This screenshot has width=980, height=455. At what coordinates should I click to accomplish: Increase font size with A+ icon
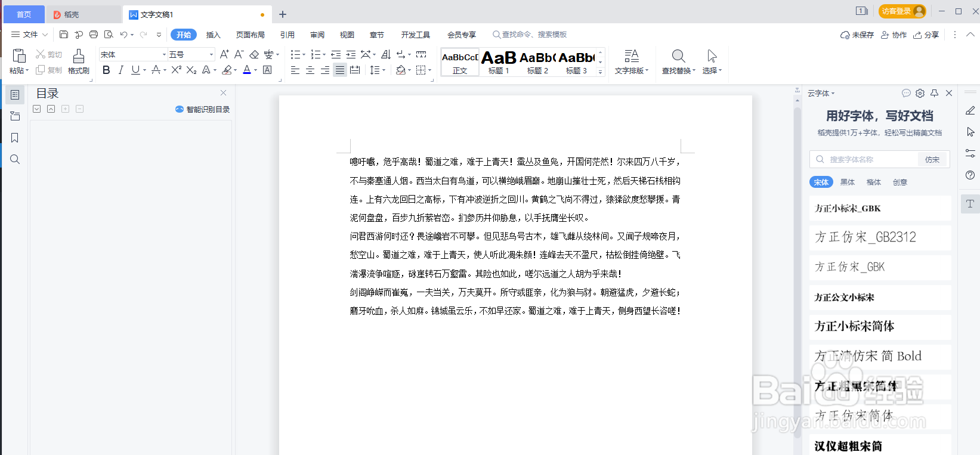click(x=224, y=54)
